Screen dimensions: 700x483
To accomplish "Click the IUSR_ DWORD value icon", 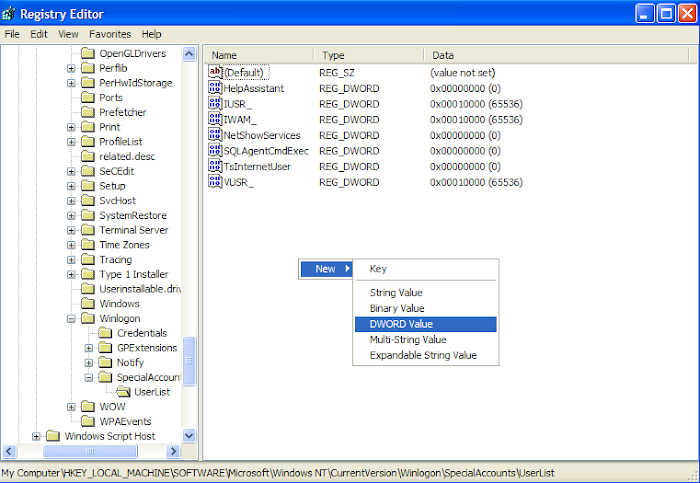I will tap(215, 104).
